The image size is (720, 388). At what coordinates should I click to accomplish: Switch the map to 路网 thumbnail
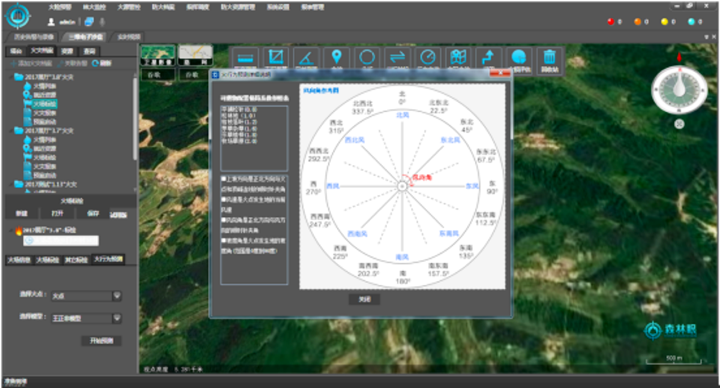[195, 55]
